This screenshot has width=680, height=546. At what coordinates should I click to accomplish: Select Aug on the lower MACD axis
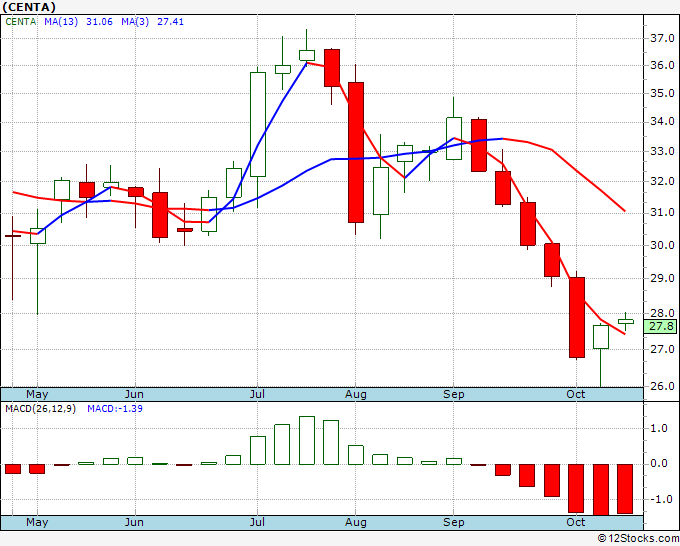(x=356, y=522)
